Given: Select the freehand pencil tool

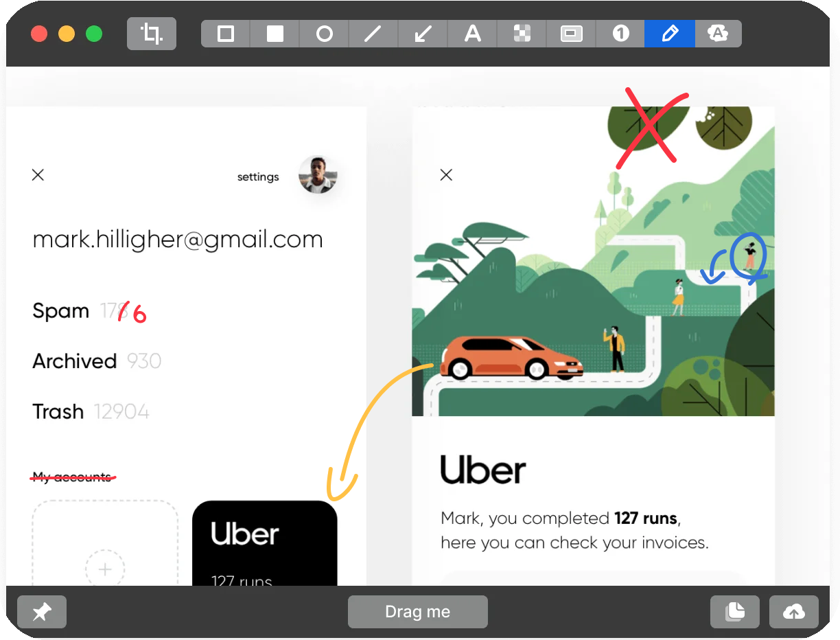Looking at the screenshot, I should point(670,34).
